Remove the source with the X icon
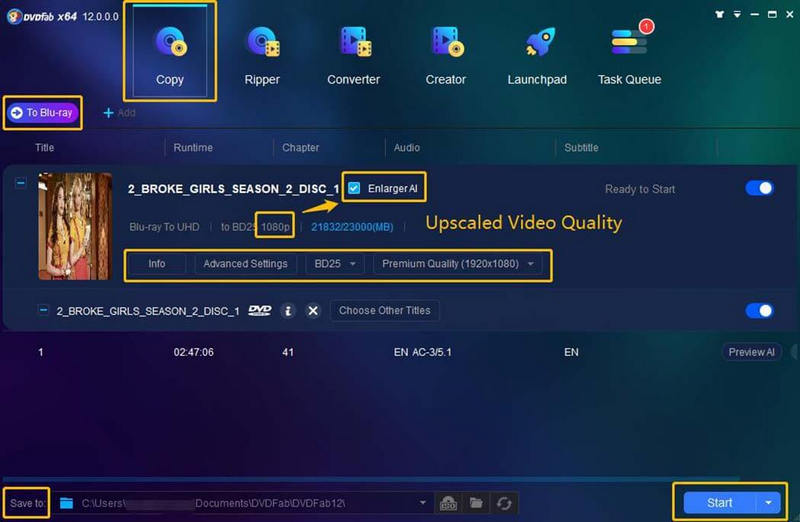Viewport: 800px width, 522px height. pos(313,311)
